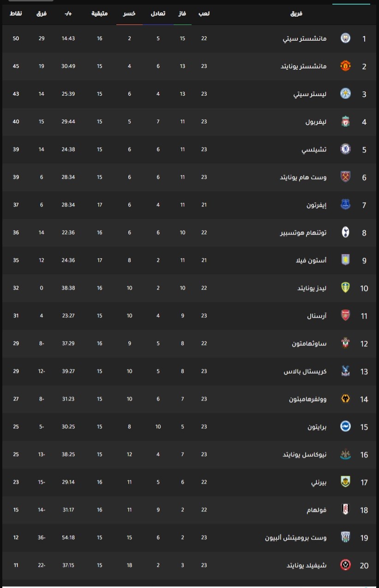This screenshot has width=379, height=588.
Task: Open the وست هام يونايتد team link
Action: click(304, 177)
